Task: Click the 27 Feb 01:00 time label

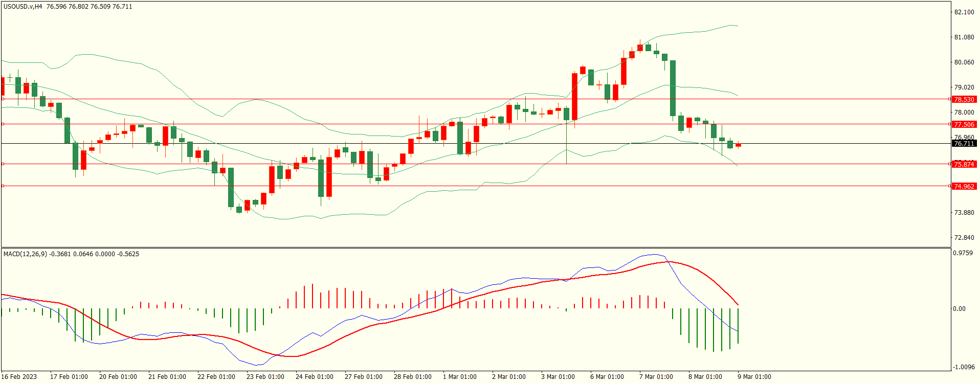Action: point(364,377)
